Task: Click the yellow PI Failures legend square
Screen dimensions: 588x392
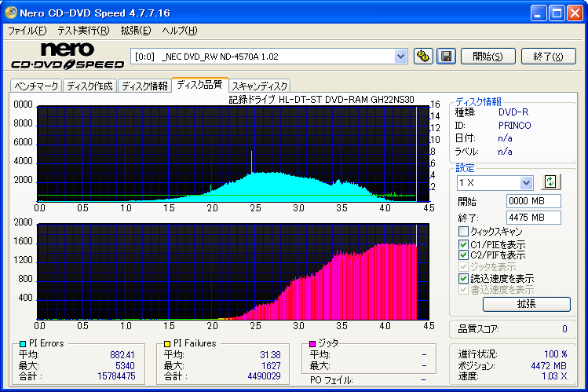Action: tap(167, 343)
